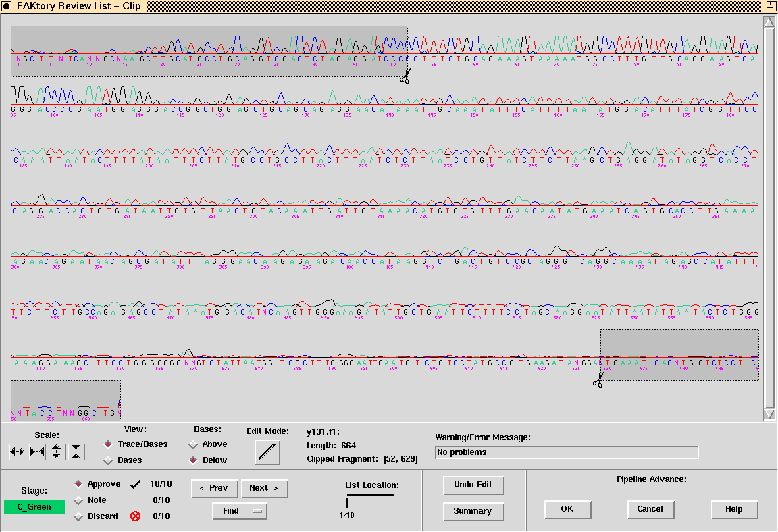Click the Warning/Error Message: label
The height and width of the screenshot is (532, 778).
click(x=483, y=437)
